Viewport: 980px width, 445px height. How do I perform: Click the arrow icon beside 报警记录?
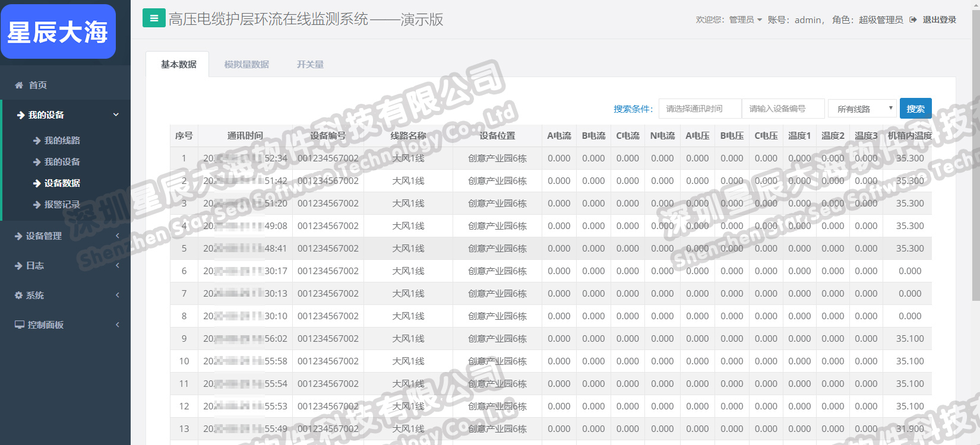click(37, 205)
